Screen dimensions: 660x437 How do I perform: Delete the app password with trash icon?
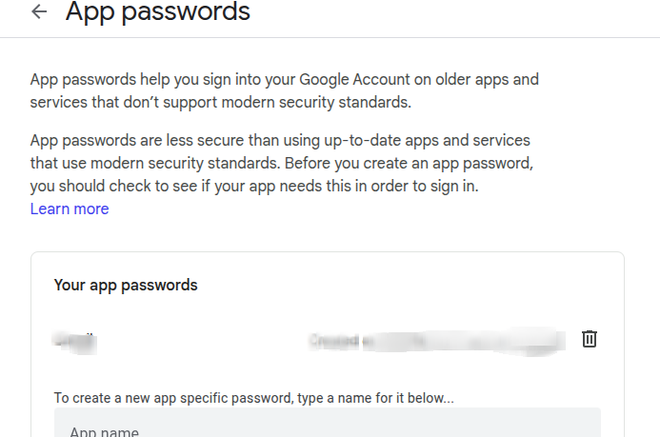tap(589, 339)
